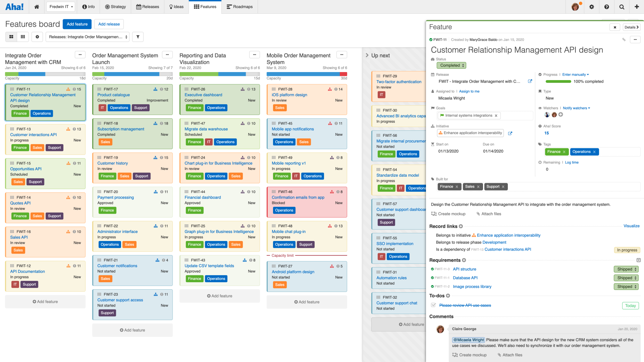Click the to-dos info circle icon
Image resolution: width=644 pixels, height=362 pixels.
pos(449,295)
